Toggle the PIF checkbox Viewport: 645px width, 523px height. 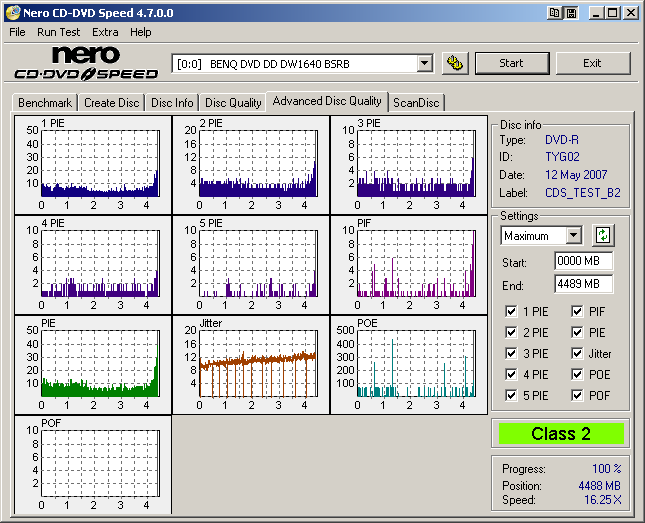pyautogui.click(x=577, y=311)
